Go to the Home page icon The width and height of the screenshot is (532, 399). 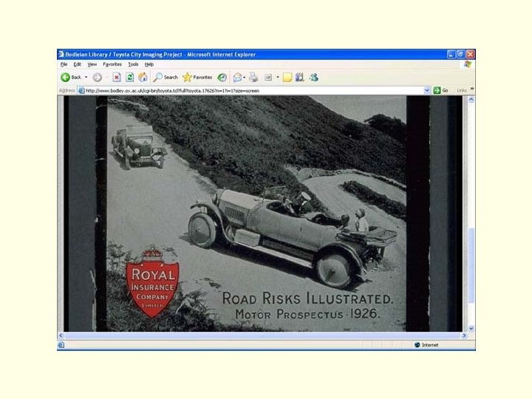point(143,78)
